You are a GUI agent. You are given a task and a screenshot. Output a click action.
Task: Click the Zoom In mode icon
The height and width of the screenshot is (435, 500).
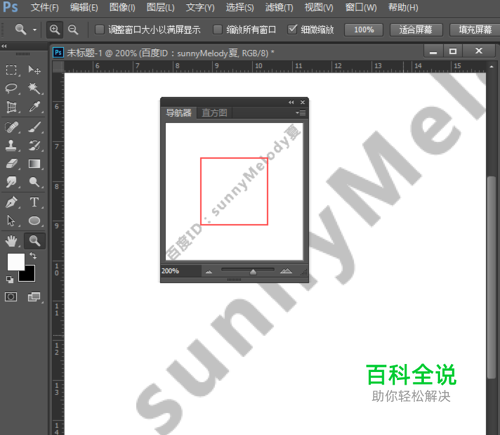tap(55, 30)
